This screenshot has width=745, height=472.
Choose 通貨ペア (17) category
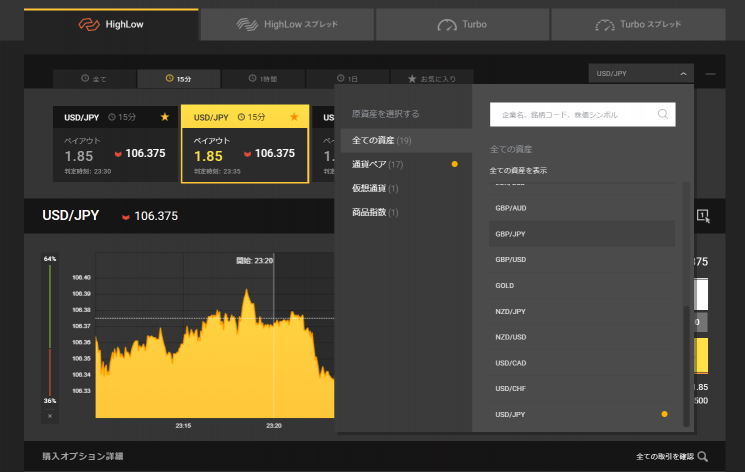(406, 164)
